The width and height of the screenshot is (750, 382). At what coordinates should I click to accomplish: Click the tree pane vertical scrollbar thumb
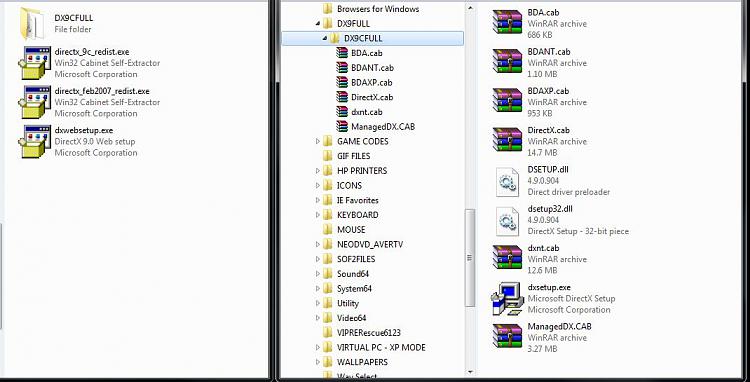coord(470,257)
